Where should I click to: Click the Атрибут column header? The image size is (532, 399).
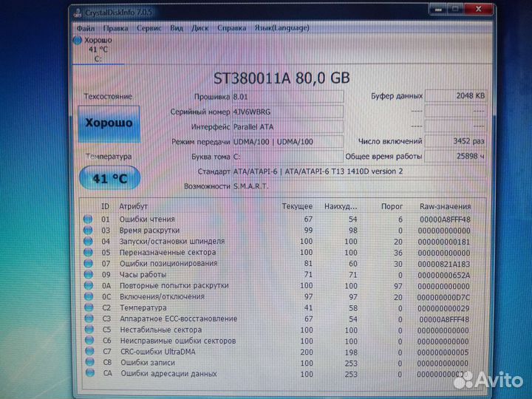coord(133,206)
